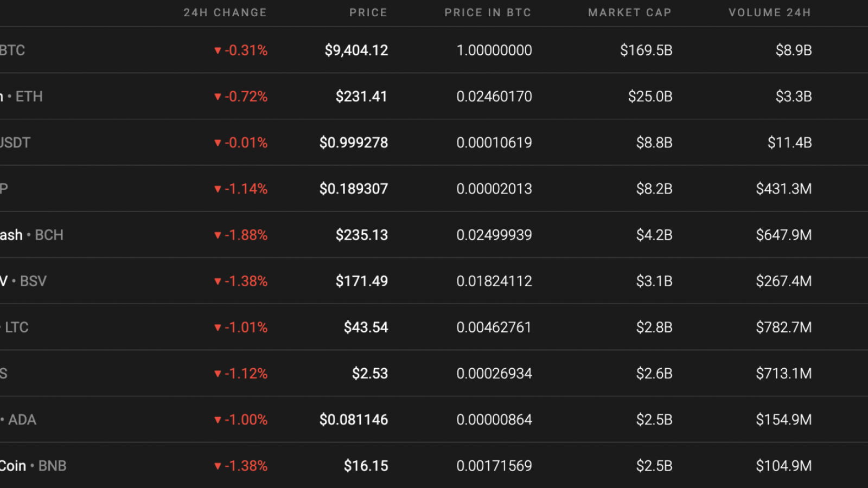The height and width of the screenshot is (488, 868).
Task: Click the BTC ticker label
Action: tap(12, 50)
